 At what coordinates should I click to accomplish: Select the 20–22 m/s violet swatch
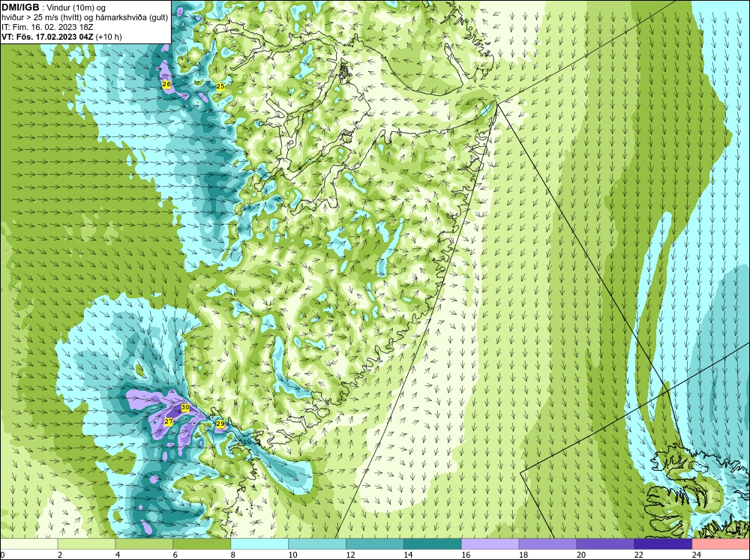(605, 544)
